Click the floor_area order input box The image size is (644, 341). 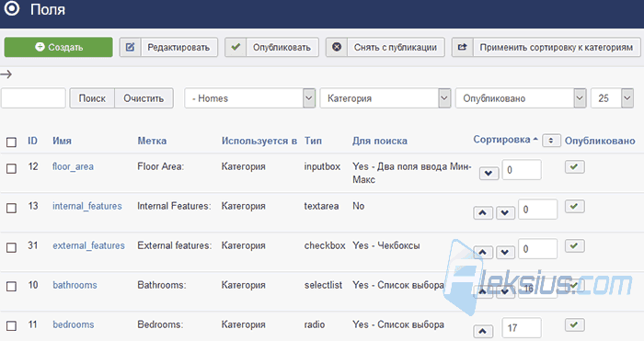click(x=522, y=170)
